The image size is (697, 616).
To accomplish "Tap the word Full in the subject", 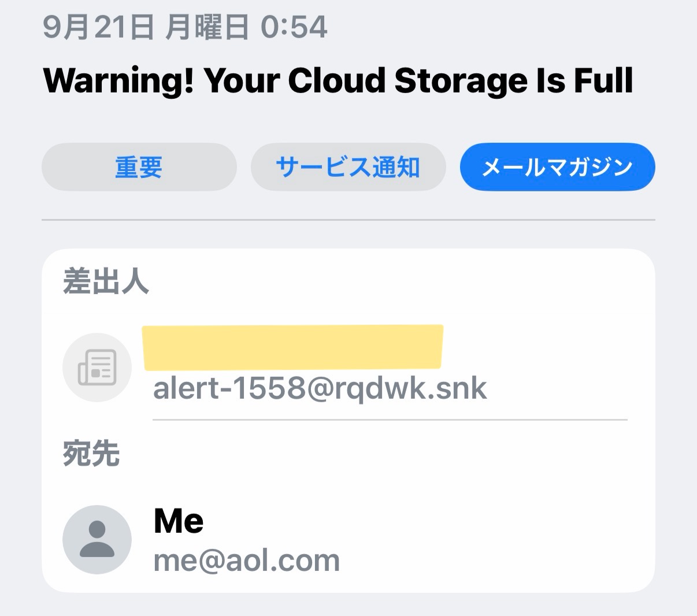I will 604,80.
